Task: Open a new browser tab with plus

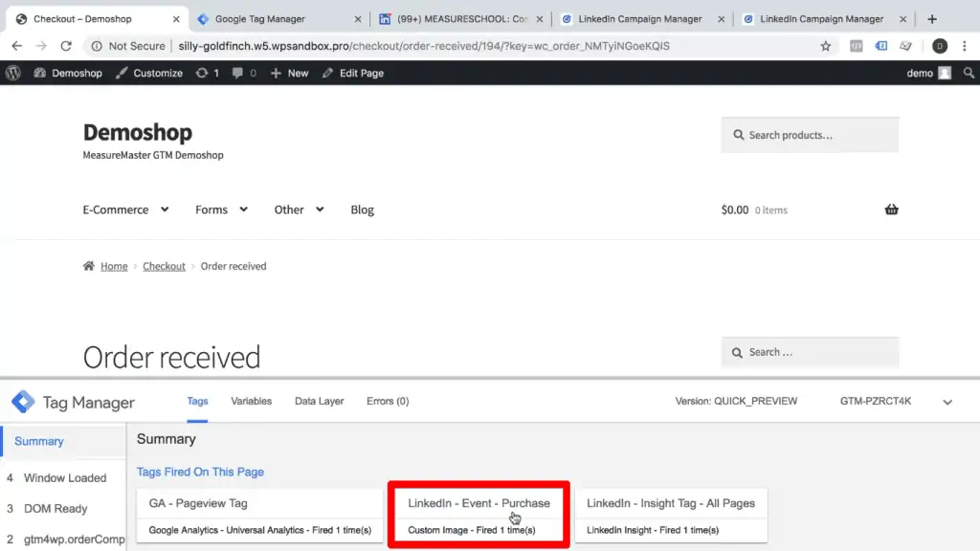Action: coord(932,19)
